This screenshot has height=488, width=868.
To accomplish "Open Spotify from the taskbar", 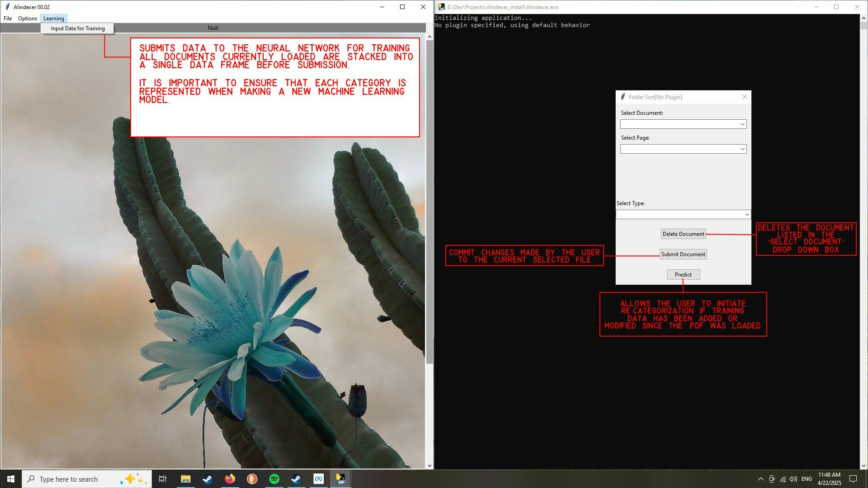I will pos(274,479).
